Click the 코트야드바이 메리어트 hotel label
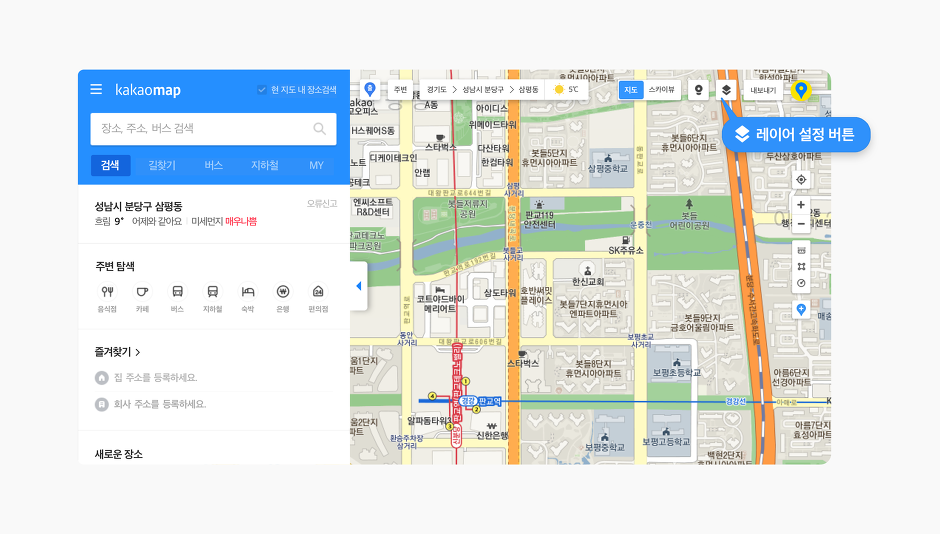940x534 pixels. [441, 303]
